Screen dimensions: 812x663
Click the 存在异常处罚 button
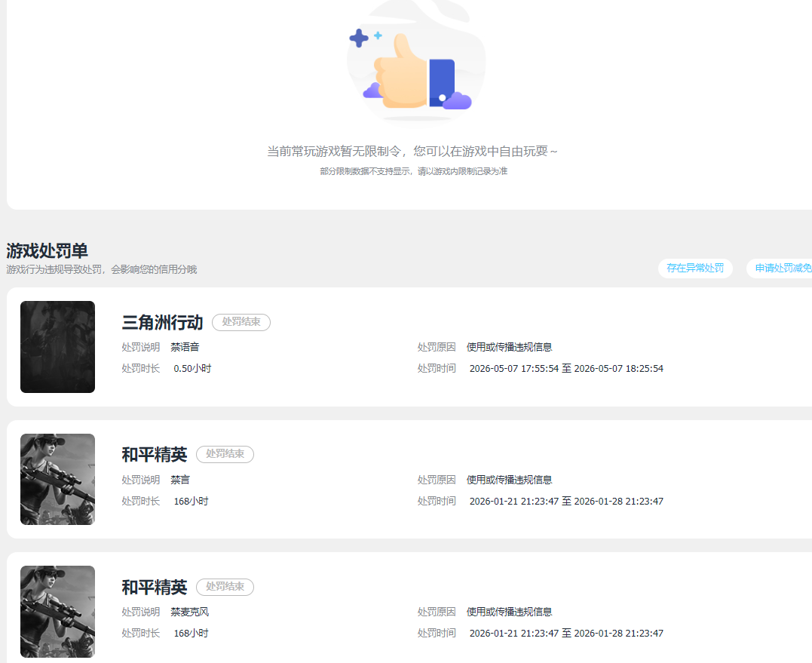[x=695, y=269]
